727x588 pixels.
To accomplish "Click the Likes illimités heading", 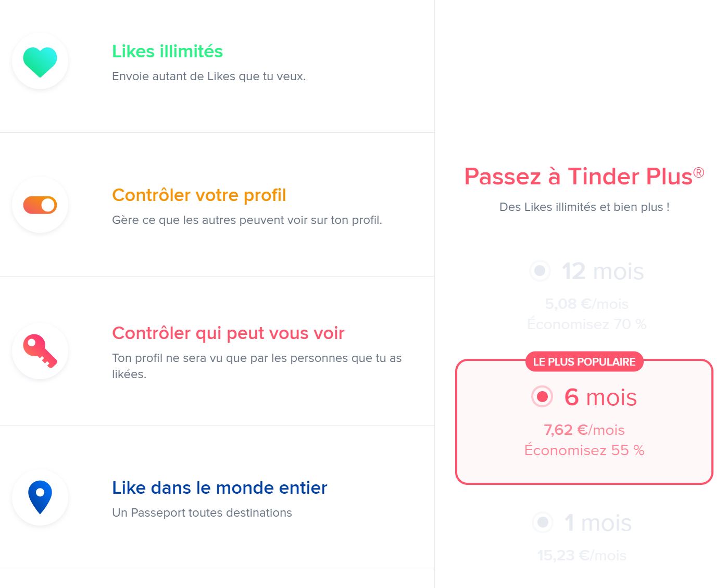I will (167, 51).
